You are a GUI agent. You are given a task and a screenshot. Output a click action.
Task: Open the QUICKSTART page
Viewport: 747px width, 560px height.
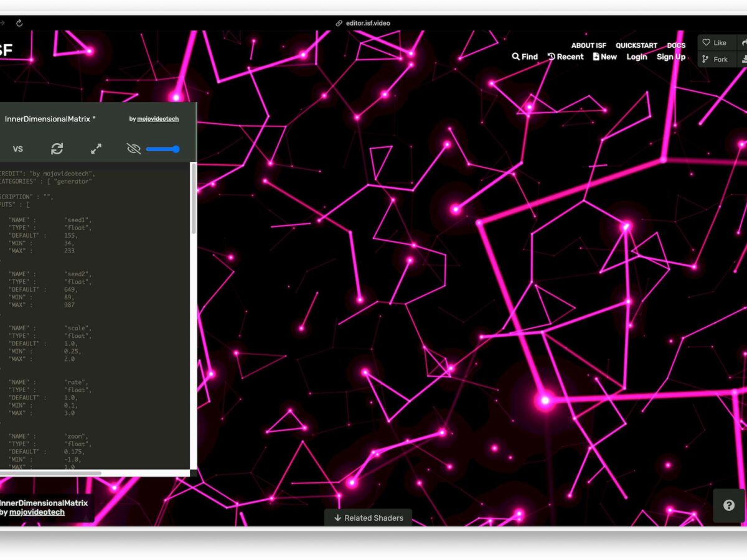(636, 45)
